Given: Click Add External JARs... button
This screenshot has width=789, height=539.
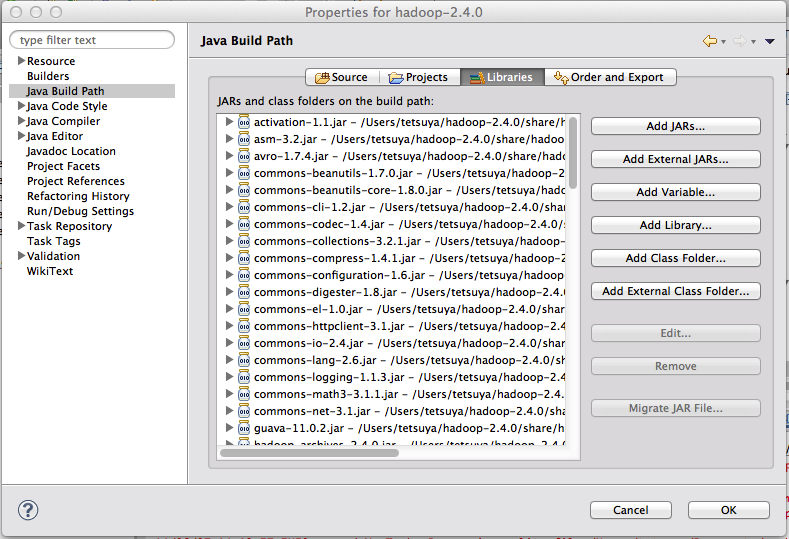Looking at the screenshot, I should (x=675, y=160).
